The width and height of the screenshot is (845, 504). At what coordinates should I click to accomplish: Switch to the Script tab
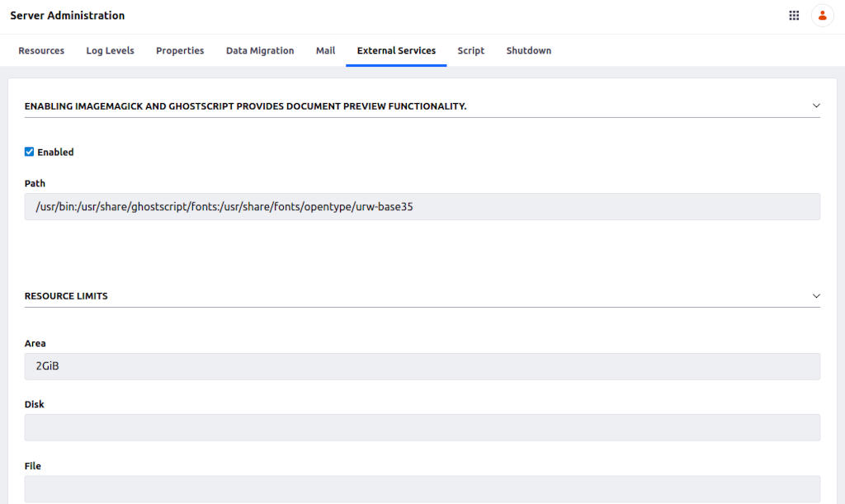(x=470, y=50)
